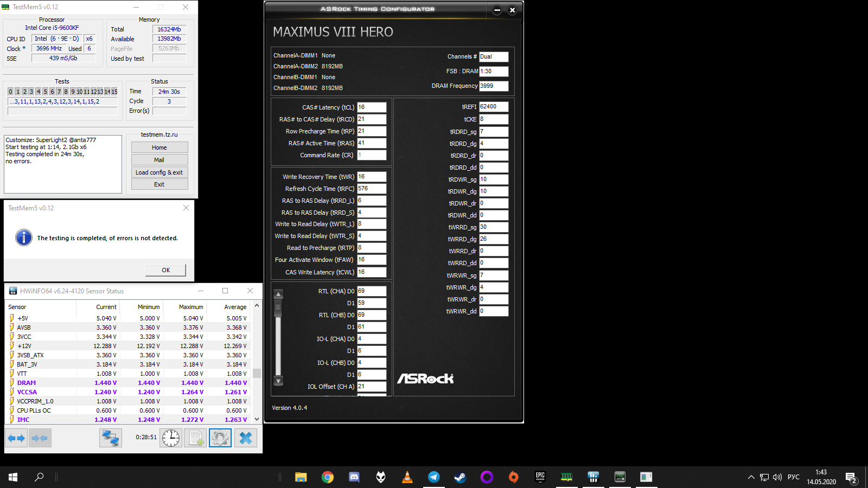
Task: Click the Channels # field showing Dual
Action: 494,56
